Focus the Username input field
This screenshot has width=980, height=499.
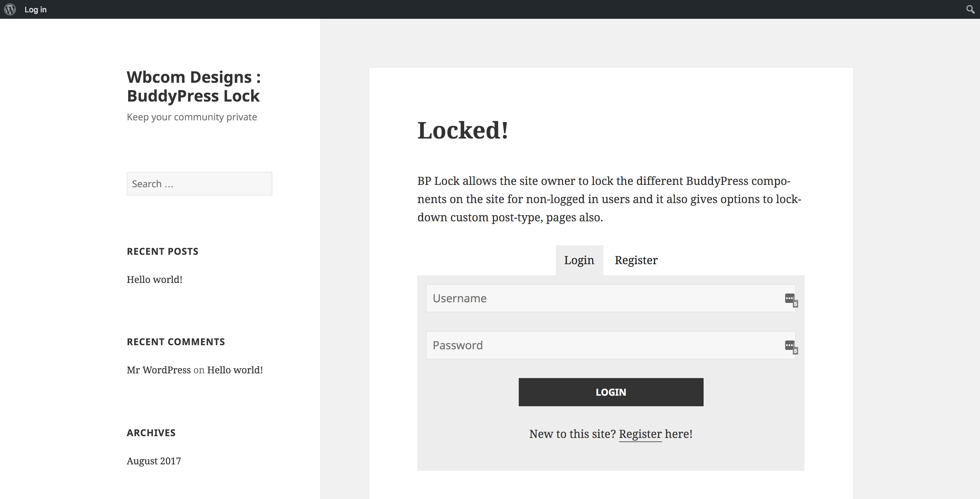tap(571, 299)
